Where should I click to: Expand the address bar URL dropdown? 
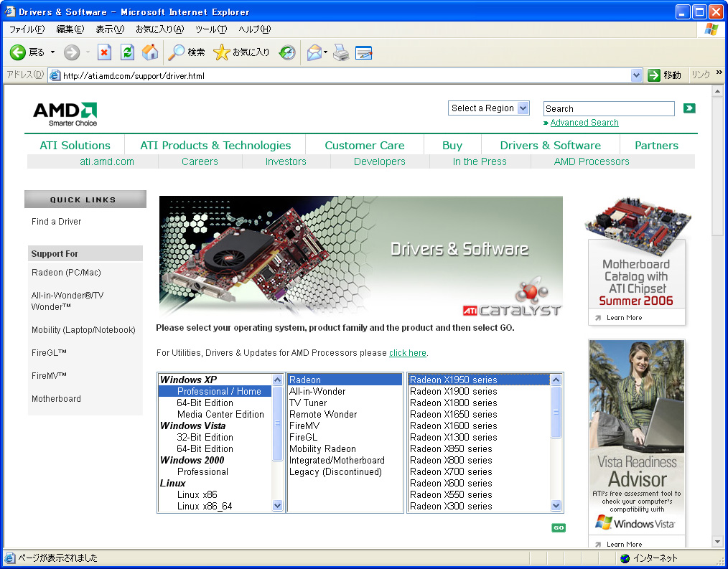coord(636,75)
